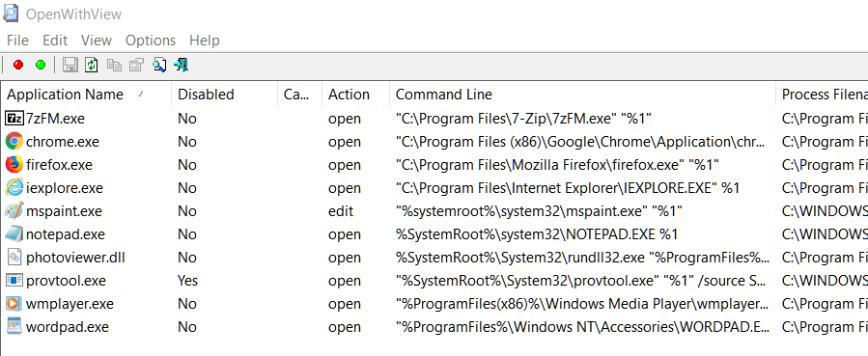Screen dimensions: 868x356
Task: Open the Help menu
Action: (x=205, y=41)
